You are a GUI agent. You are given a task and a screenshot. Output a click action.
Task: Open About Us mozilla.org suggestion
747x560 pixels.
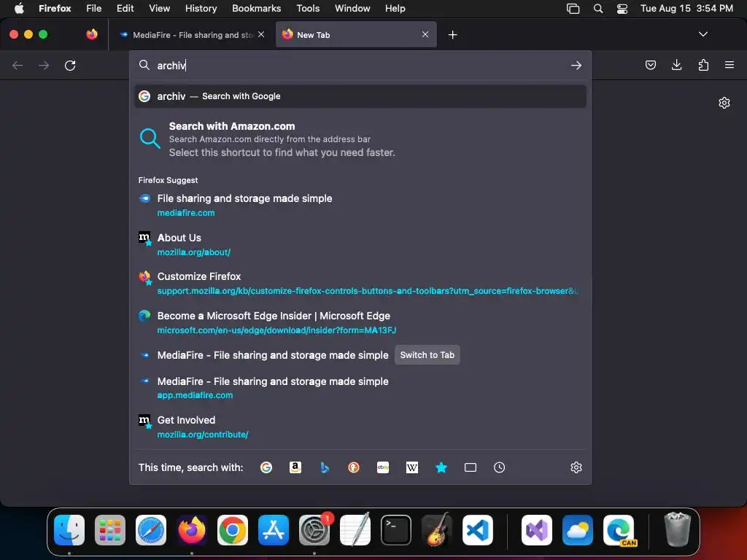coord(360,245)
